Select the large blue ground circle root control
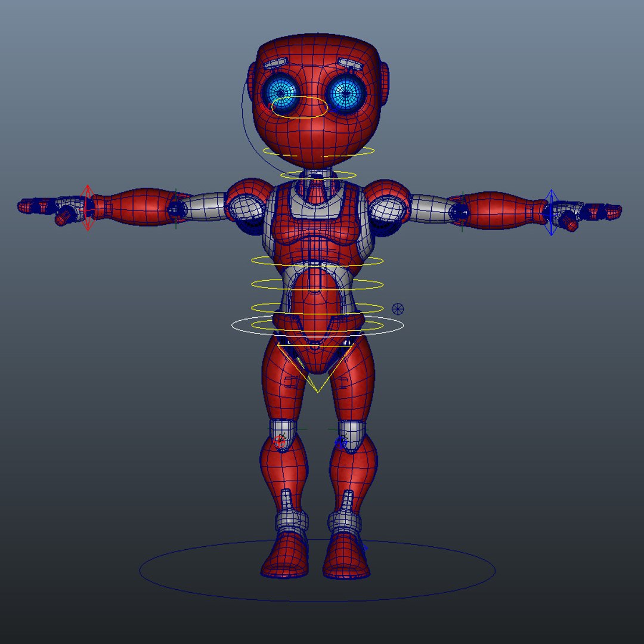Viewport: 644px width, 644px height. [317, 571]
